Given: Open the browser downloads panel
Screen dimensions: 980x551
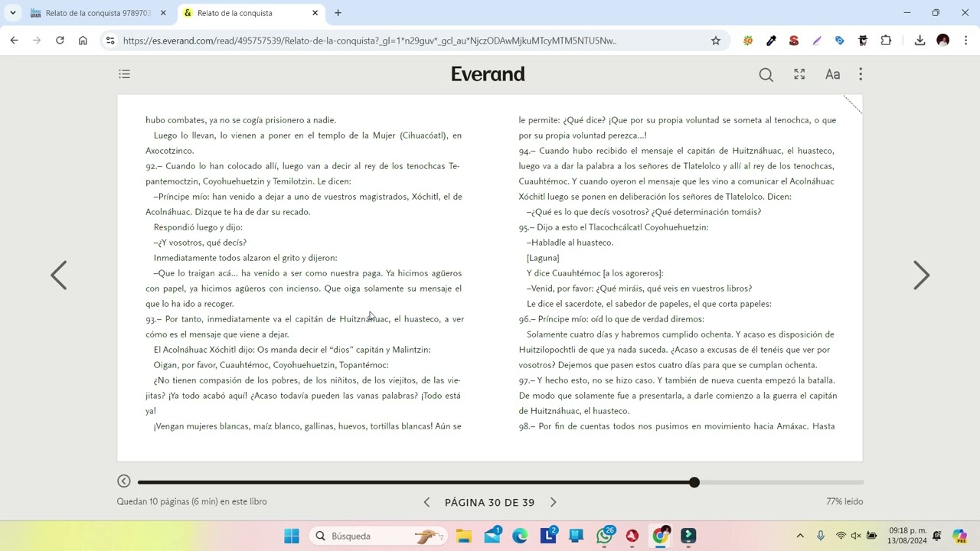Looking at the screenshot, I should pos(920,41).
